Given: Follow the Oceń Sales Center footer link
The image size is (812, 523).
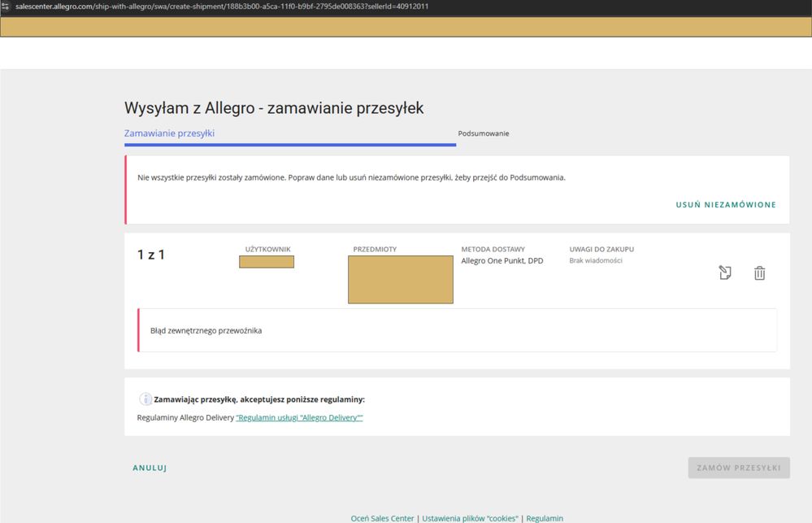Looking at the screenshot, I should pos(383,518).
